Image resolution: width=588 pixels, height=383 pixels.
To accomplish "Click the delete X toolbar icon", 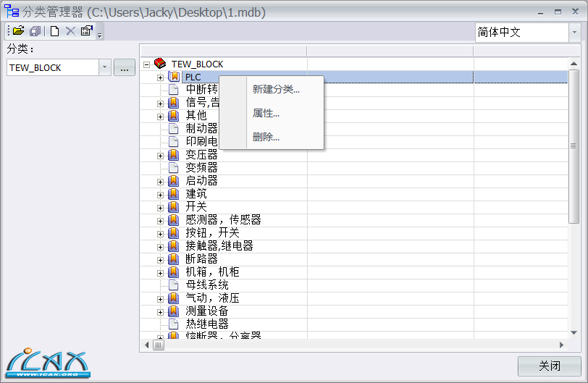I will tap(70, 31).
